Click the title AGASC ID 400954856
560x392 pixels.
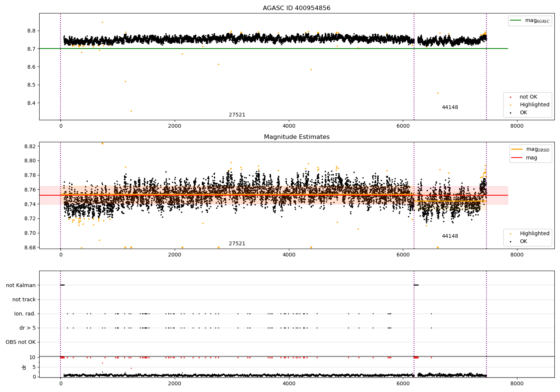pyautogui.click(x=296, y=8)
